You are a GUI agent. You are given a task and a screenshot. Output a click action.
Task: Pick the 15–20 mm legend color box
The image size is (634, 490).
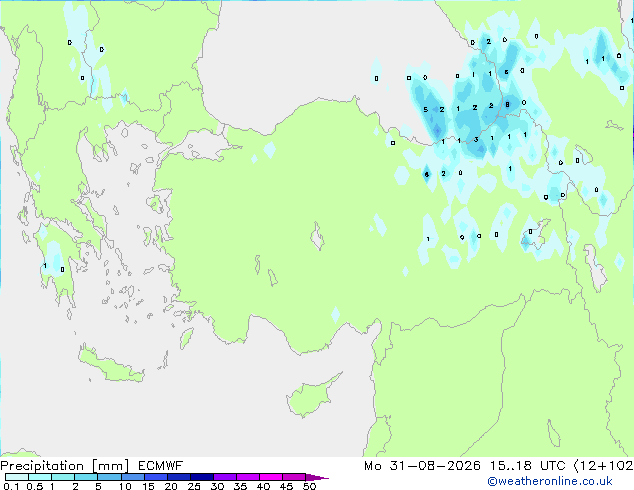[156, 477]
